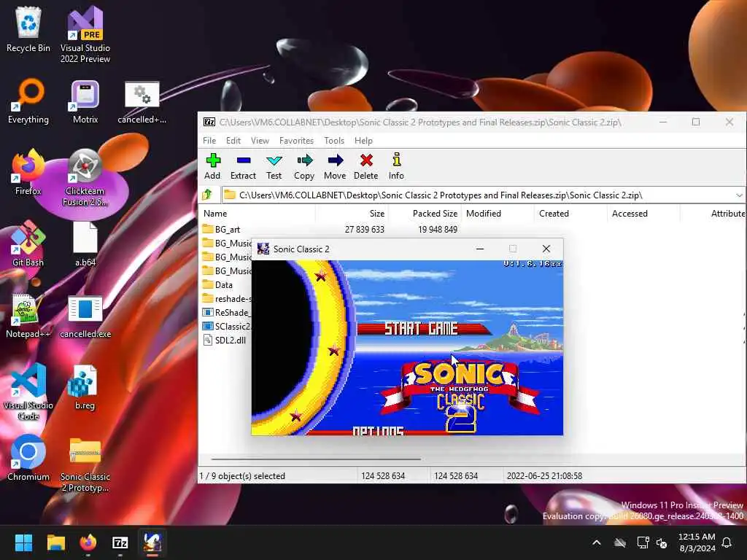Show hidden system tray icons chevron
Viewport: 747px width, 560px height.
pyautogui.click(x=597, y=542)
